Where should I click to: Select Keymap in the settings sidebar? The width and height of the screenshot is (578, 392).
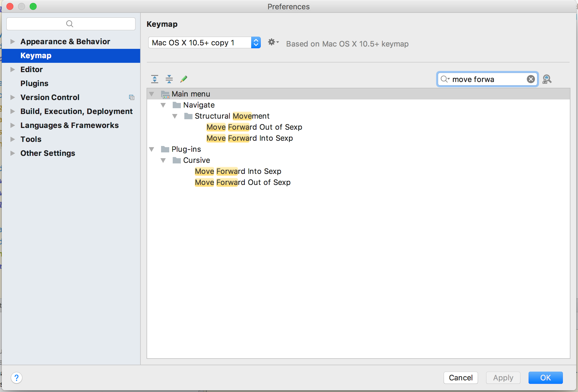click(36, 56)
